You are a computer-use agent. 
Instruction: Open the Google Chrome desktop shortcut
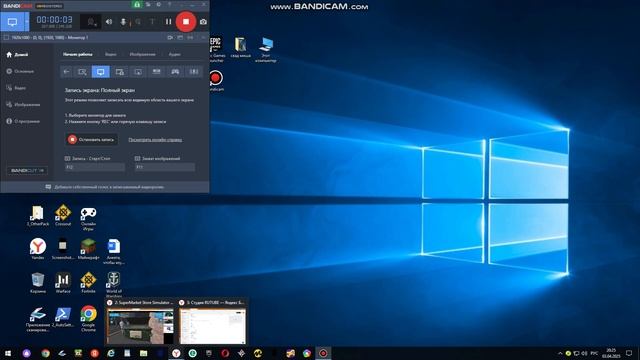point(88,318)
